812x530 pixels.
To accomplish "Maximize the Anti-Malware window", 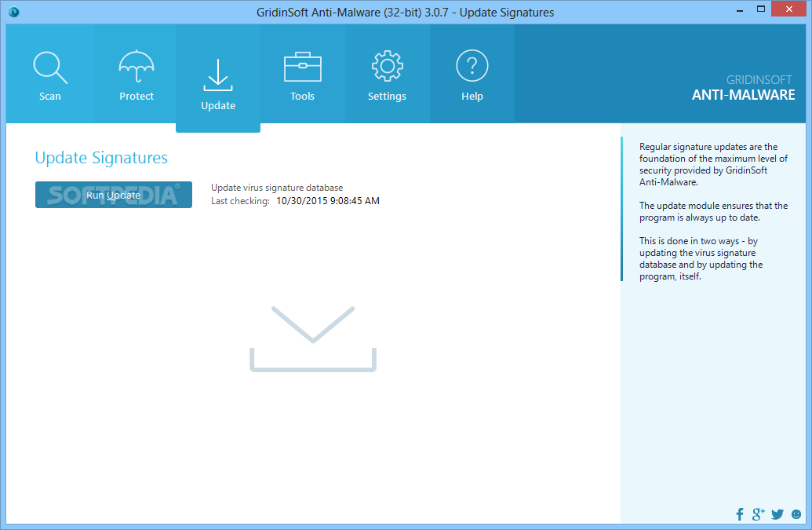I will coord(761,9).
